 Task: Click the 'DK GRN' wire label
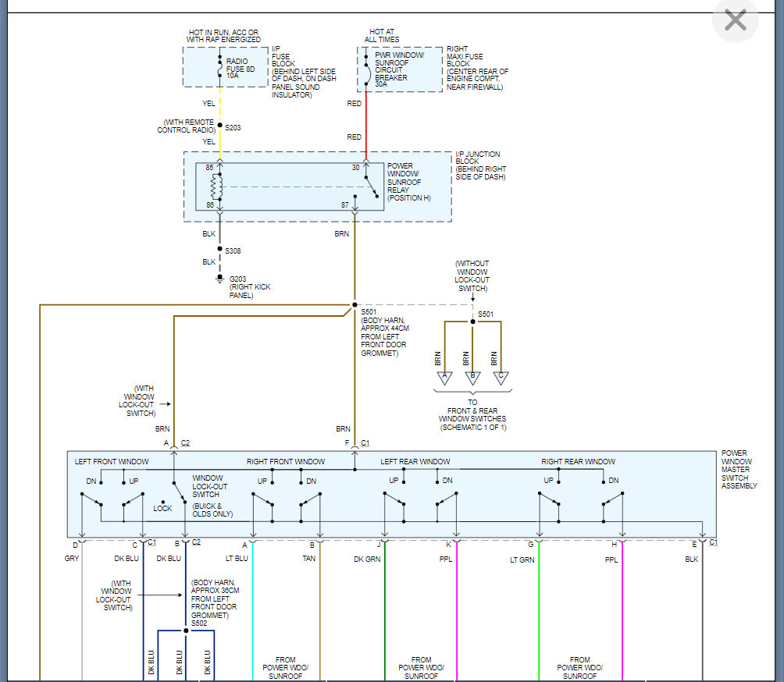[x=367, y=559]
